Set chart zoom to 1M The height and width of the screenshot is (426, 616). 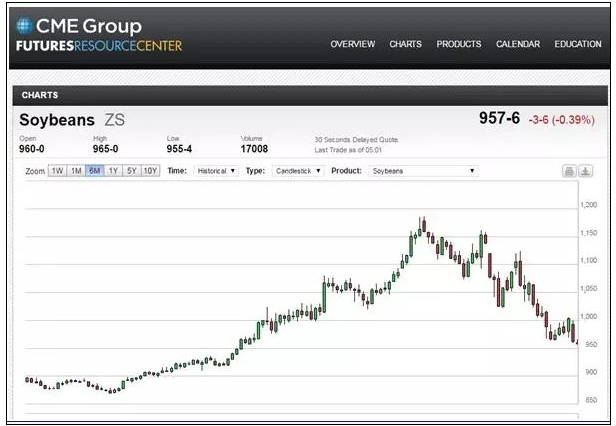click(76, 171)
